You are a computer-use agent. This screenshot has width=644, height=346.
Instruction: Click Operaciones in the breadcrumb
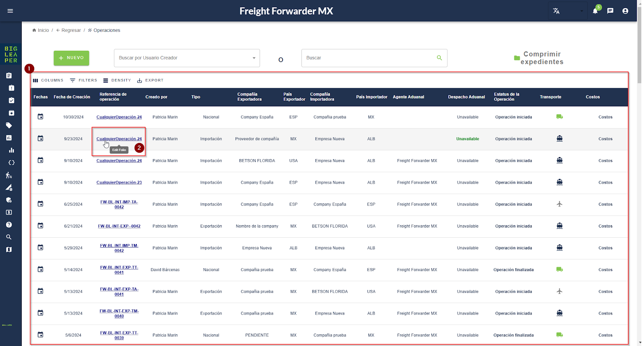click(104, 30)
